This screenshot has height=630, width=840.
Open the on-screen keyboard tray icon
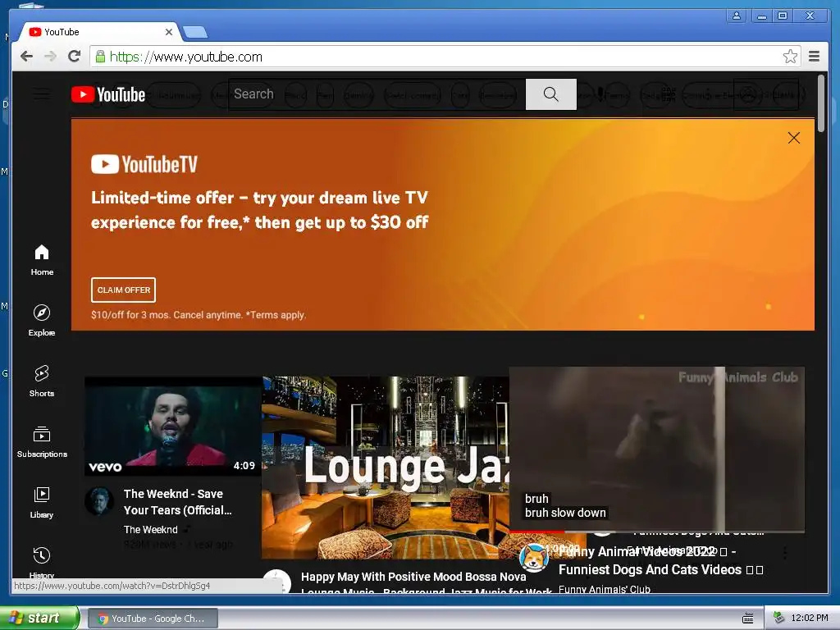tap(748, 619)
